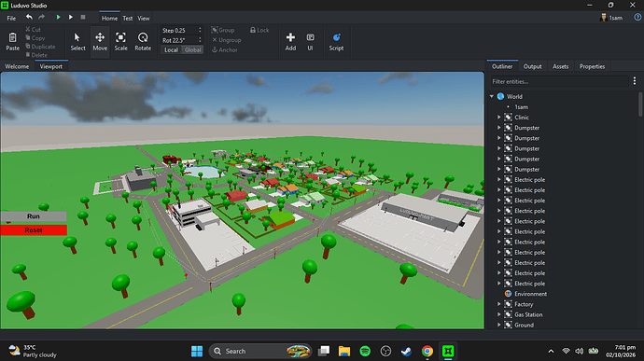Expand the last Electric pole entity
The height and width of the screenshot is (361, 644).
click(499, 284)
